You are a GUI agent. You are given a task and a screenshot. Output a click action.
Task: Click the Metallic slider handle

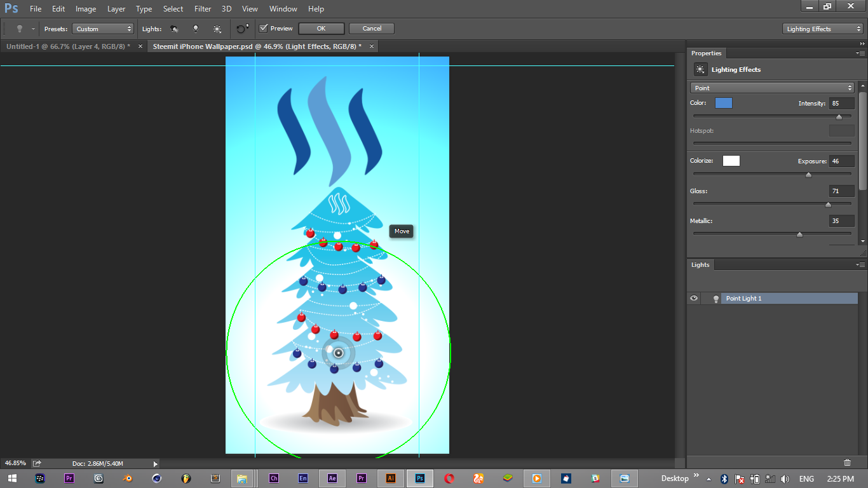point(799,234)
